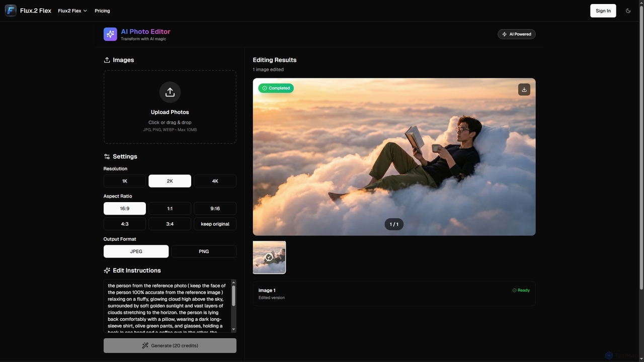The width and height of the screenshot is (644, 362).
Task: Click the magic wand icon on Generate button
Action: [145, 345]
